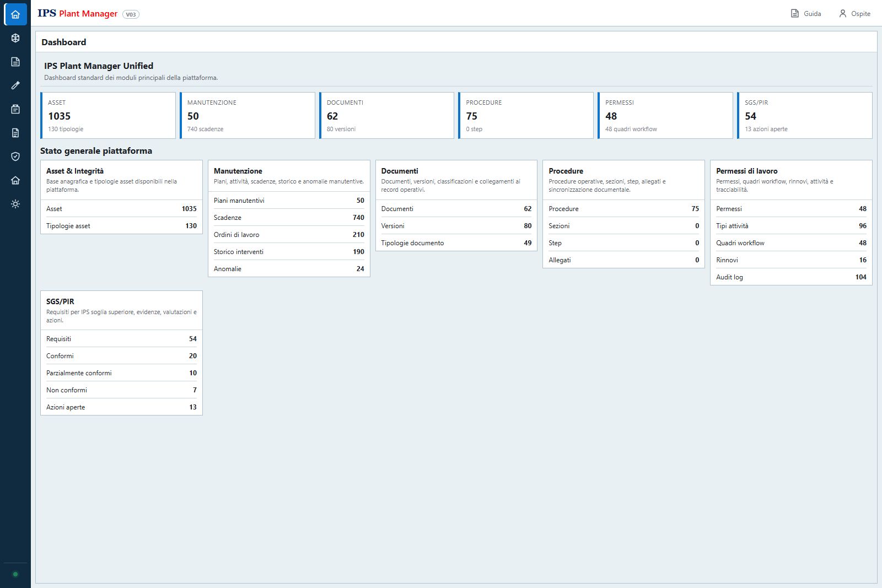Select the Tipi attività row
The height and width of the screenshot is (588, 882).
pos(791,226)
